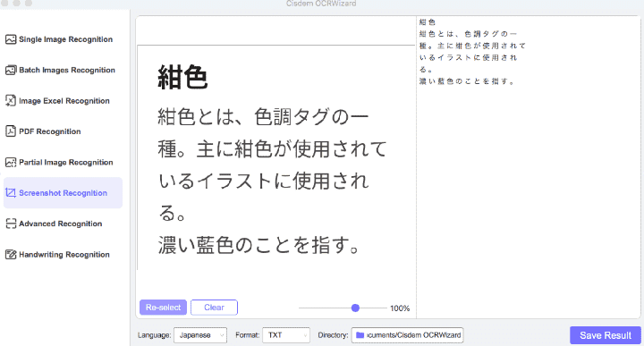644x346 pixels.
Task: Click the PDF Recognition icon
Action: coord(11,131)
